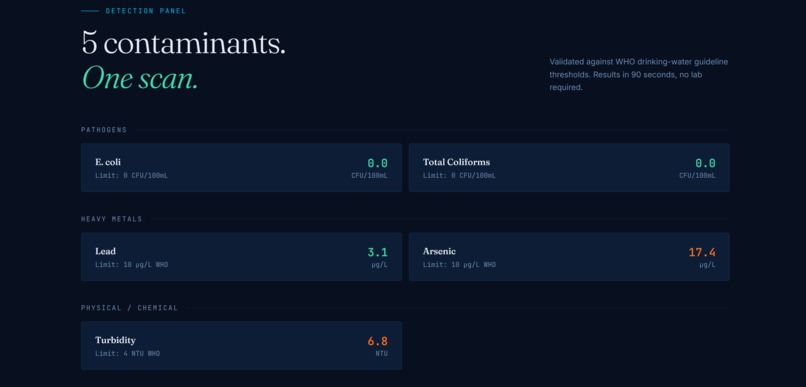The width and height of the screenshot is (806, 387).
Task: Click the E. coli 0.0 reading
Action: (377, 163)
